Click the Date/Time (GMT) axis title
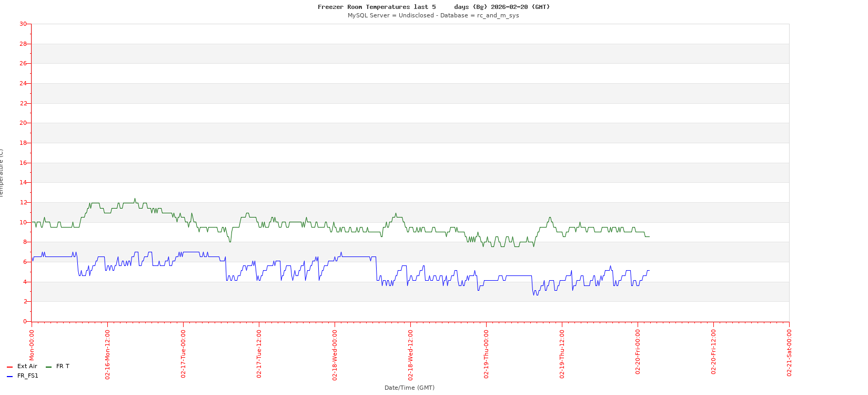Image resolution: width=868 pixels, height=395 pixels. tap(409, 388)
